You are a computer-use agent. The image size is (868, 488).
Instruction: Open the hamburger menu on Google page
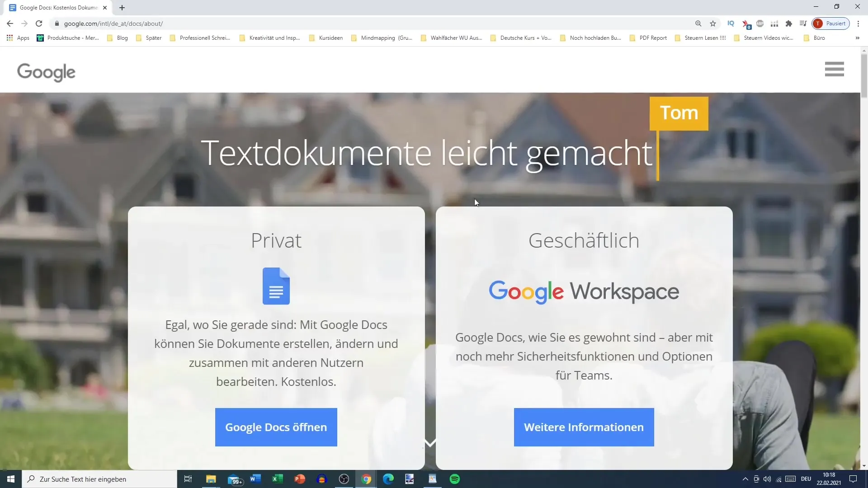tap(834, 69)
